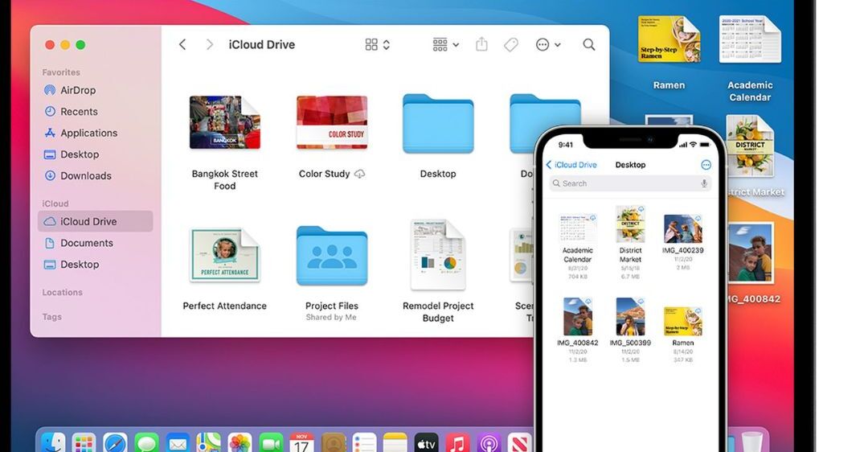Go back in Finder window
Screen dimensions: 868x452
182,45
